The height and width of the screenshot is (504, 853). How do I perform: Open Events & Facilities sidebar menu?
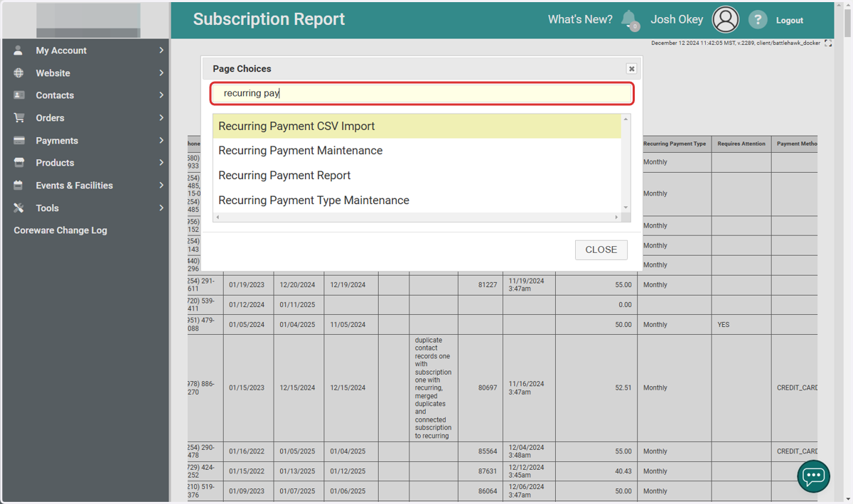[x=85, y=186]
